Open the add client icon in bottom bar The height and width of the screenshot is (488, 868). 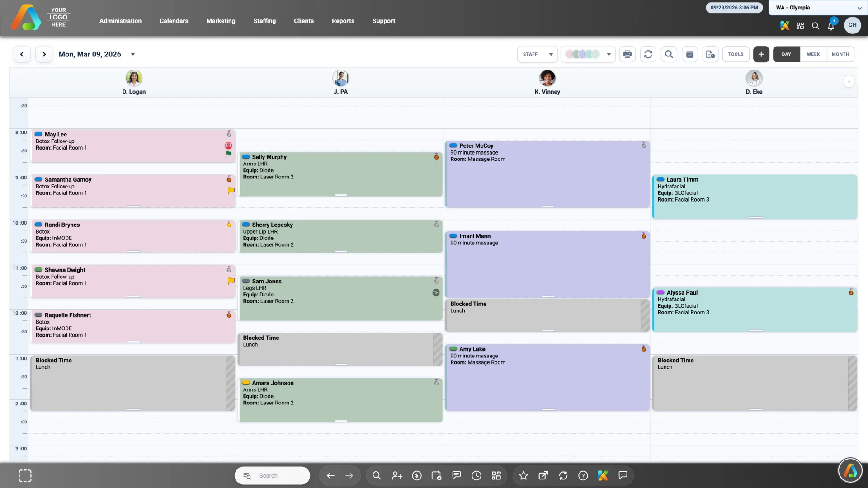[397, 475]
